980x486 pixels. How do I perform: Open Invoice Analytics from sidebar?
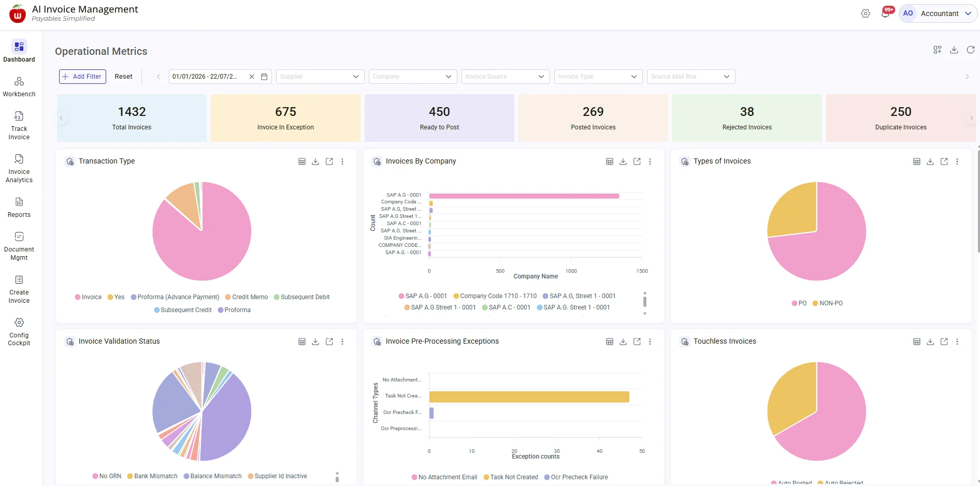coord(19,169)
